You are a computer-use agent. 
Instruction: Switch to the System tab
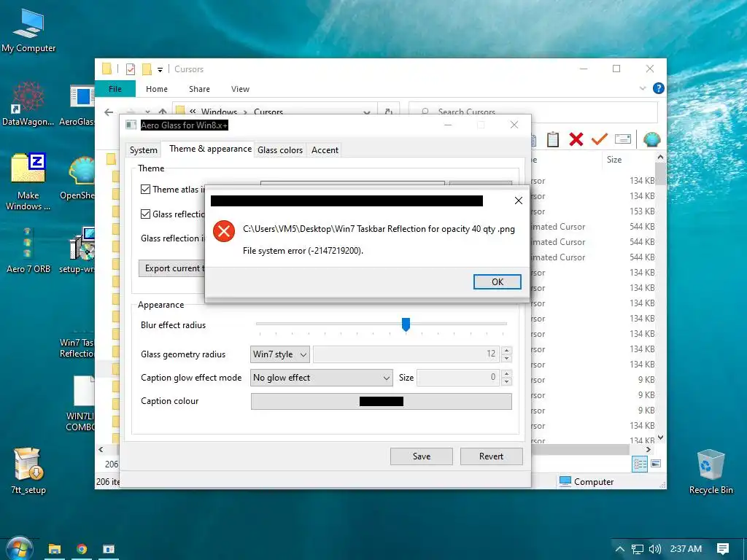click(x=144, y=150)
